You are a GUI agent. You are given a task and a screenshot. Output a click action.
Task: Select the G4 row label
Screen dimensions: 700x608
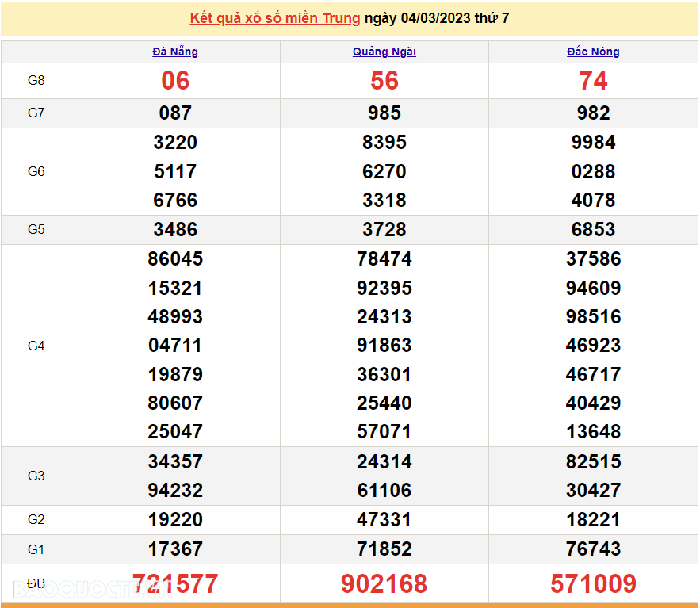[x=36, y=345]
